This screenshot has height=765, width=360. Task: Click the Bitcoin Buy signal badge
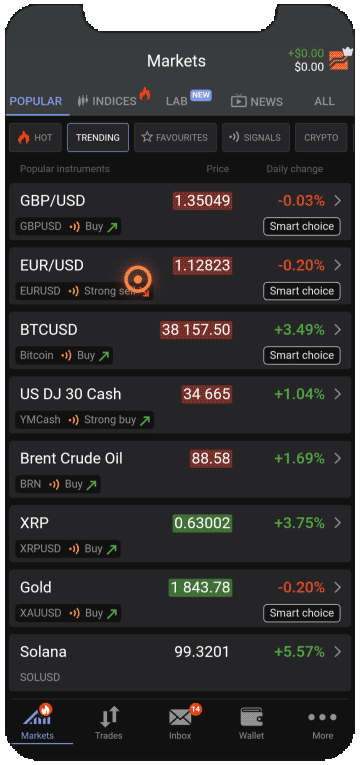pos(64,355)
